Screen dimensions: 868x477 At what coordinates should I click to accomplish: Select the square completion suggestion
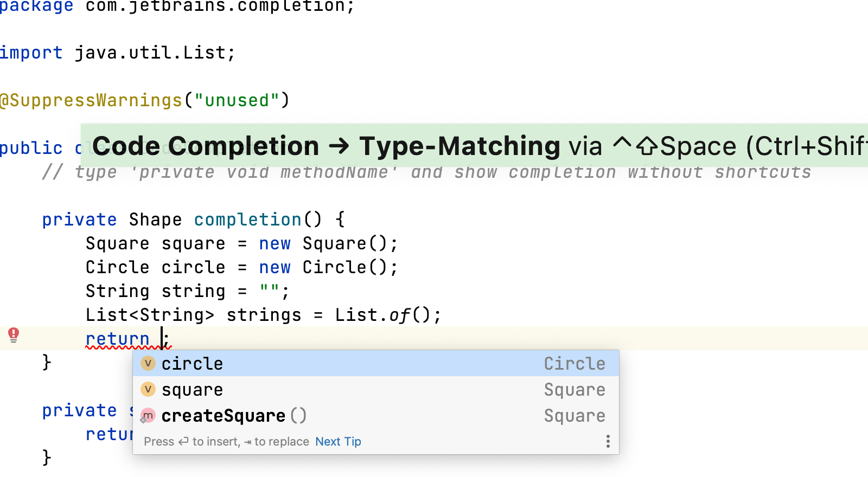pyautogui.click(x=376, y=389)
